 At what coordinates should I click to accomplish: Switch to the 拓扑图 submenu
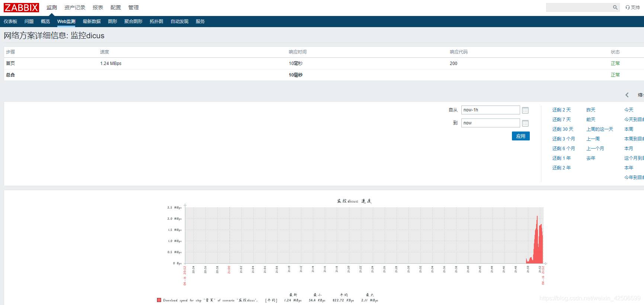click(x=156, y=22)
